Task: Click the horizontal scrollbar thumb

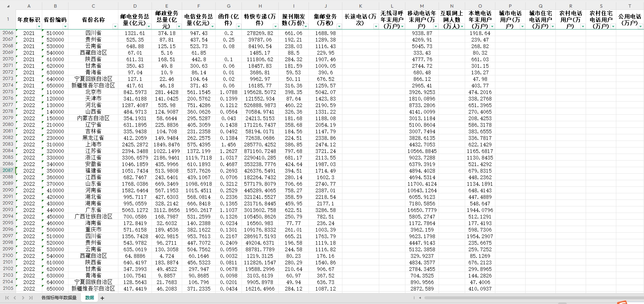Action: 534,298
